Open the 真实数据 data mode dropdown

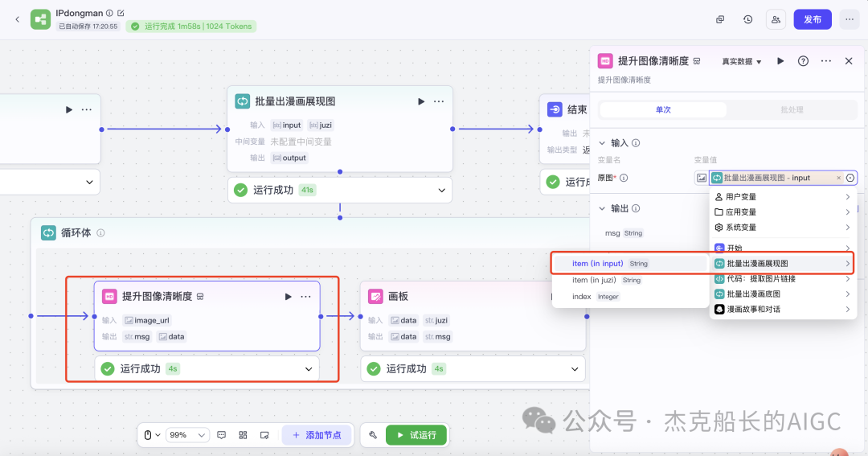pyautogui.click(x=742, y=61)
